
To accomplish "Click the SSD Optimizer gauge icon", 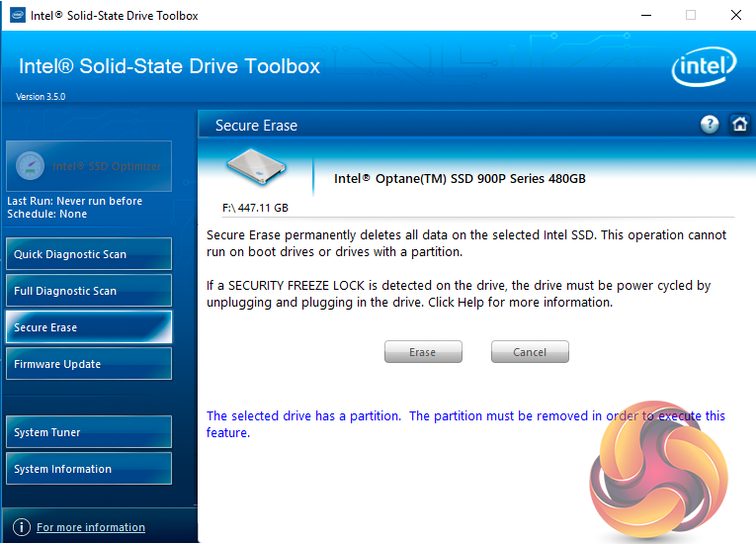I will pos(30,165).
